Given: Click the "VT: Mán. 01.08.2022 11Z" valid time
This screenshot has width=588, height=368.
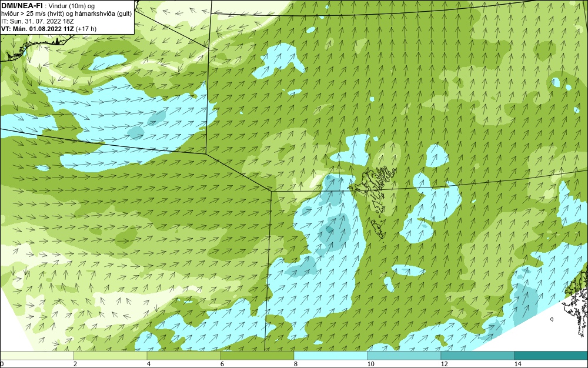Looking at the screenshot, I should (38, 29).
